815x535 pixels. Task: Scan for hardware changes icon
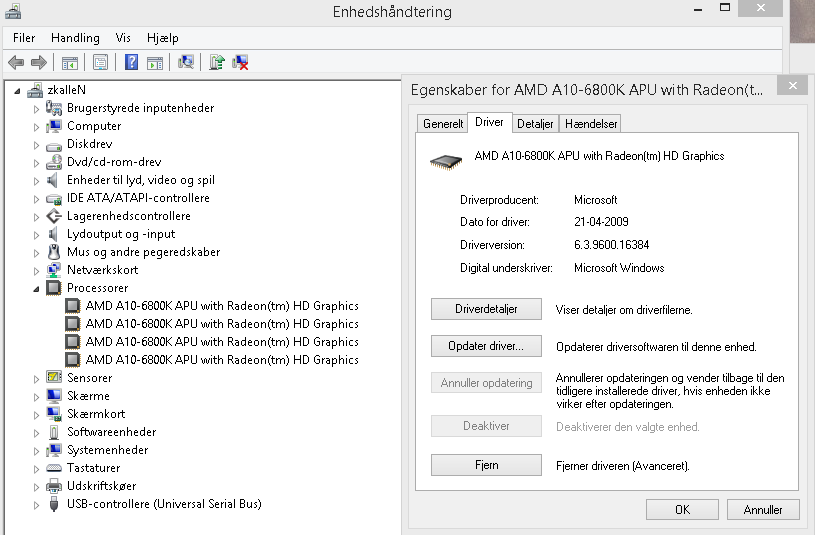click(x=186, y=62)
